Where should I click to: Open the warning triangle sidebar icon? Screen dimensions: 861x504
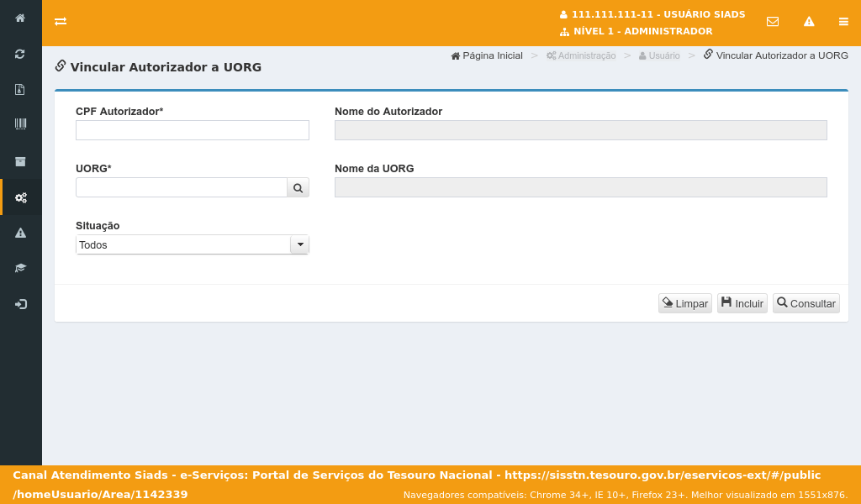tap(20, 233)
